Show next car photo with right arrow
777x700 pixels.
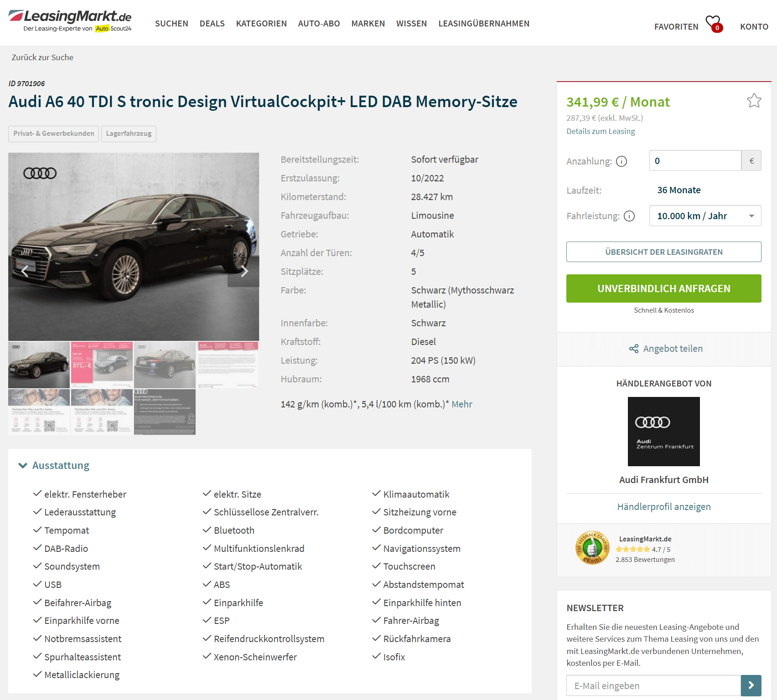coord(244,271)
